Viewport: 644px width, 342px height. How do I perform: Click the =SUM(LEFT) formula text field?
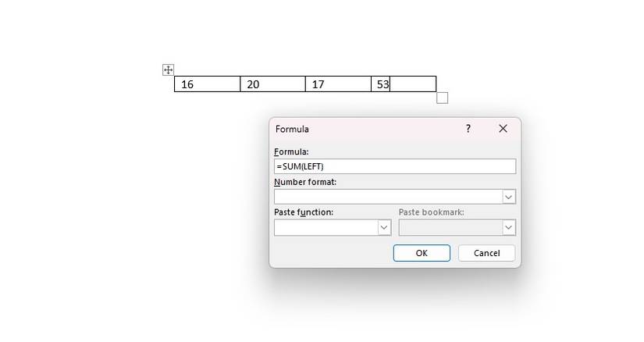click(394, 166)
